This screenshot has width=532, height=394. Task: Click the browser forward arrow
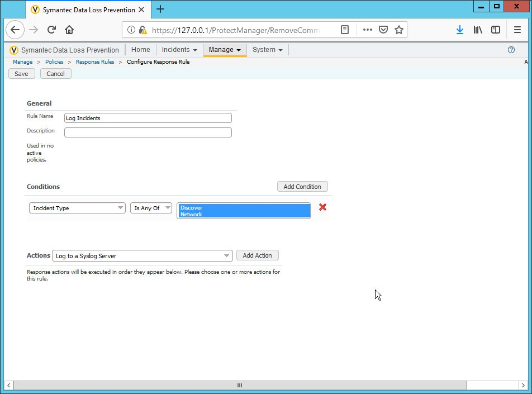[x=34, y=30]
